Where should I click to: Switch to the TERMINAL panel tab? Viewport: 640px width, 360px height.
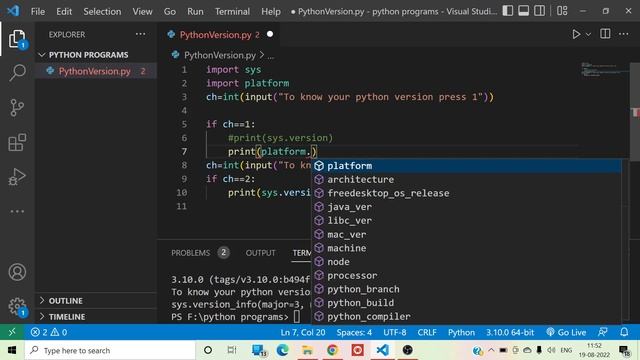coord(302,253)
